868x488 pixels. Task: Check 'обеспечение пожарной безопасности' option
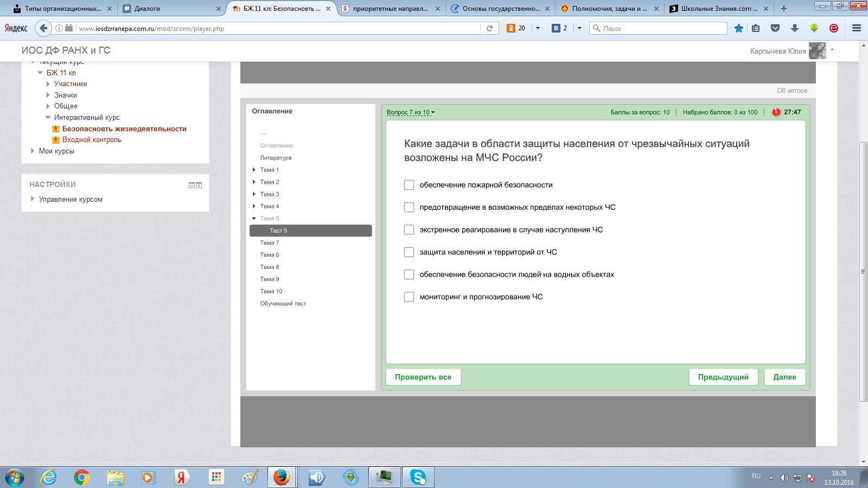pyautogui.click(x=409, y=185)
